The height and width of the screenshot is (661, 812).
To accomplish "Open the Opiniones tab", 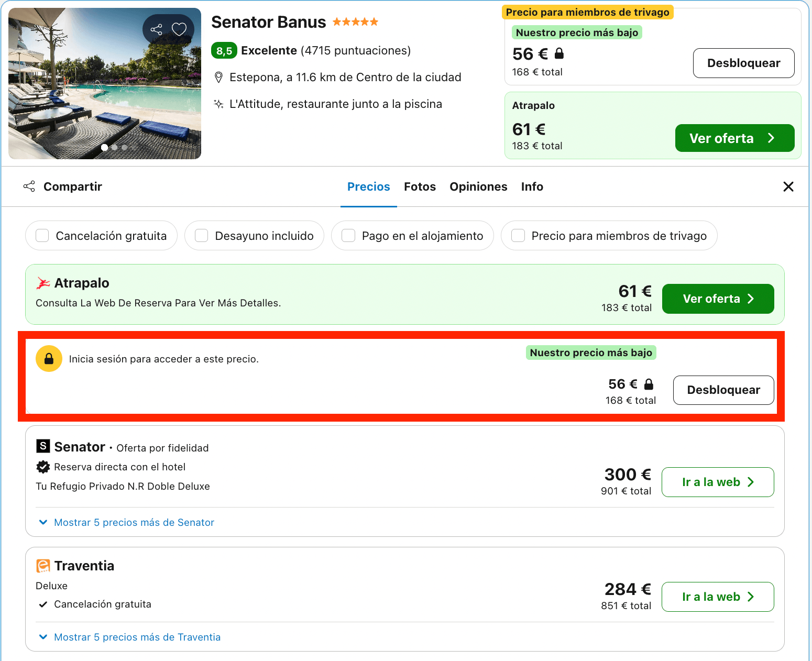I will click(x=478, y=186).
